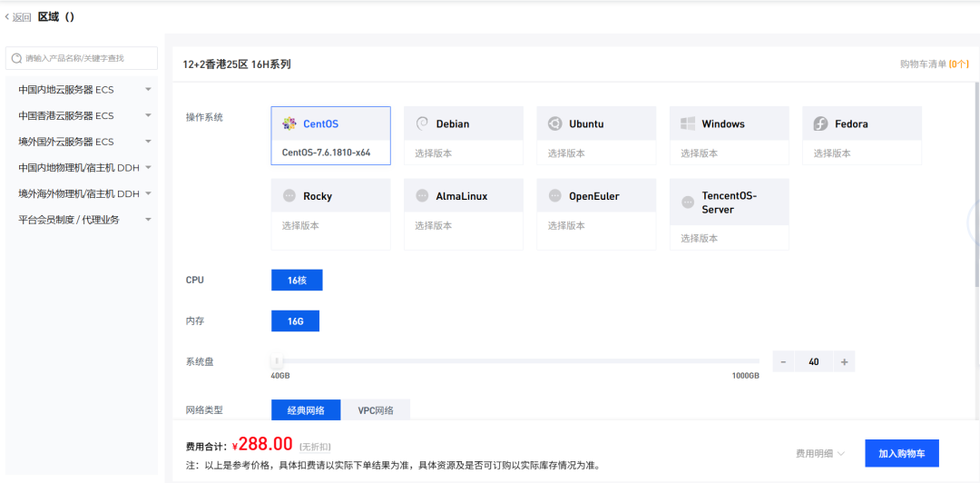Focus the product search input field
This screenshot has height=483, width=980.
(82, 58)
